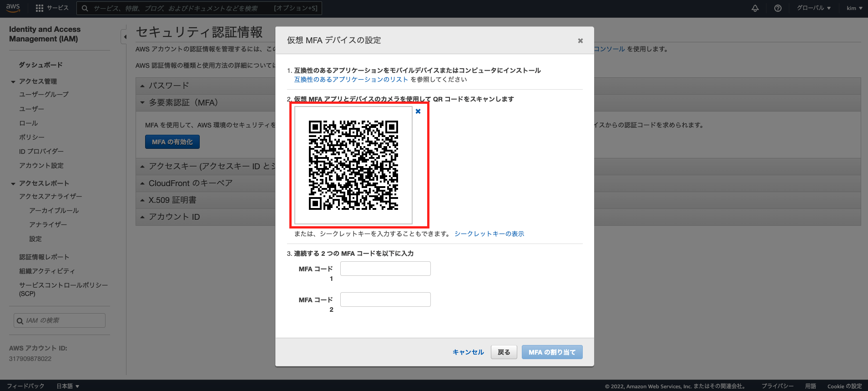The height and width of the screenshot is (391, 868).
Task: Open the グローバル region dropdown
Action: coord(813,8)
